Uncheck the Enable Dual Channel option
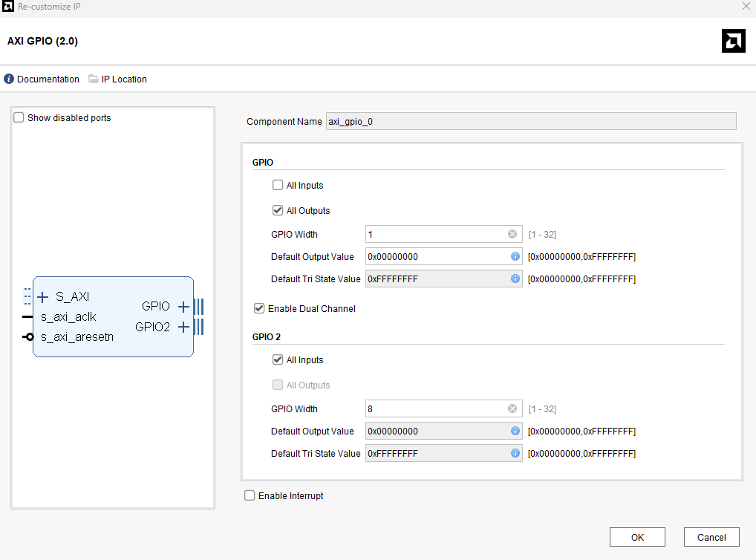Image resolution: width=756 pixels, height=560 pixels. [x=259, y=308]
